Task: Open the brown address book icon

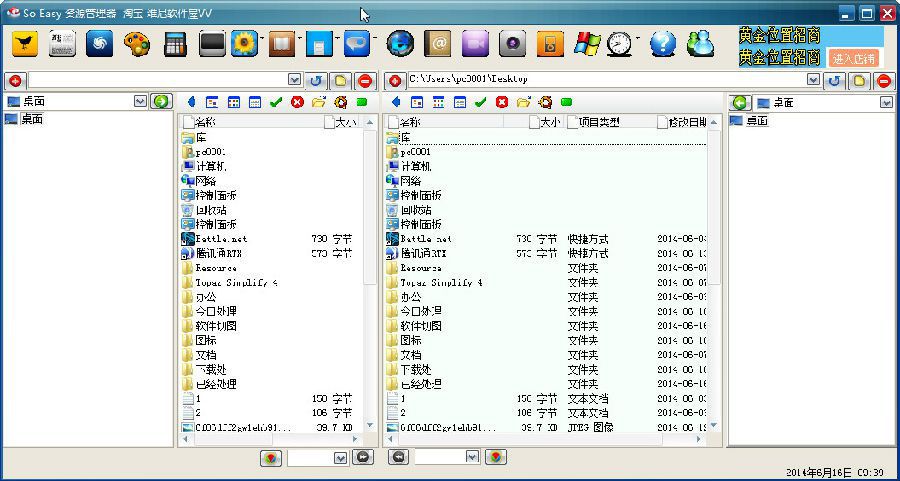Action: coord(438,44)
